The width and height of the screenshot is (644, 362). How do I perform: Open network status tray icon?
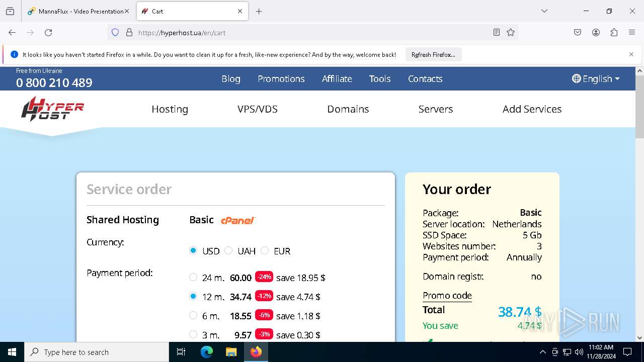pyautogui.click(x=567, y=352)
